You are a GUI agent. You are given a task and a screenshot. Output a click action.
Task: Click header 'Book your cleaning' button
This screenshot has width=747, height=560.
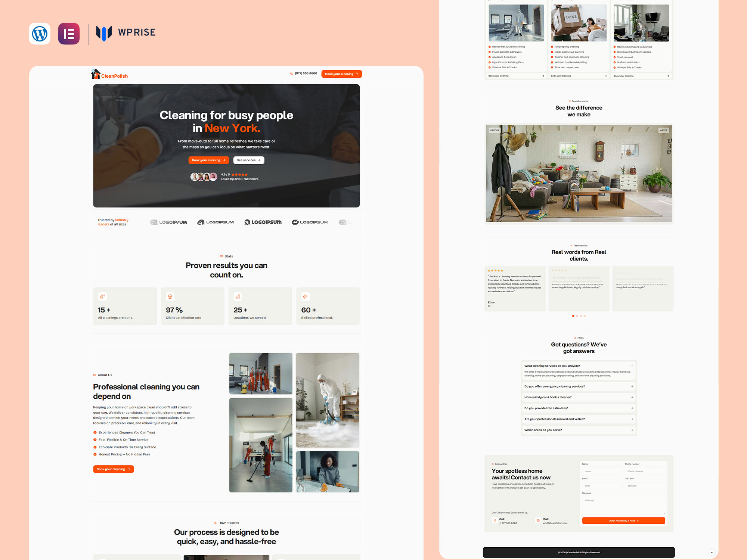(341, 74)
